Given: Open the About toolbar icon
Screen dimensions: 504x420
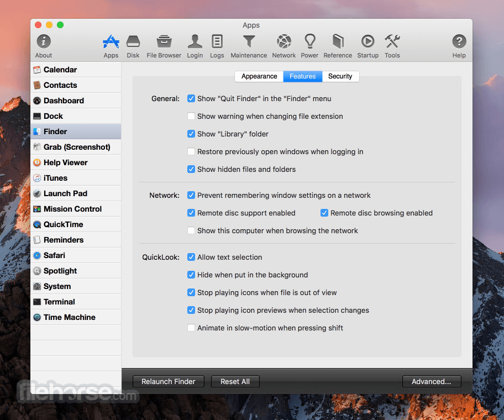Looking at the screenshot, I should [44, 46].
